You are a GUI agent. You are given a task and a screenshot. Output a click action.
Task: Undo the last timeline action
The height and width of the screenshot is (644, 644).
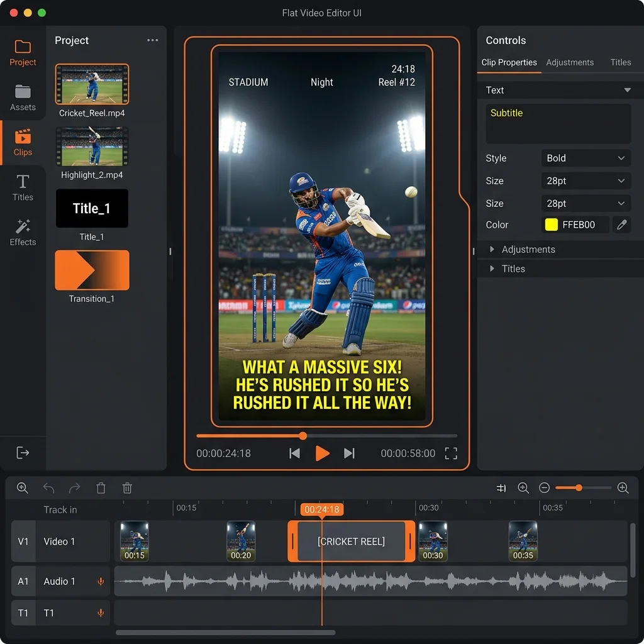(x=48, y=488)
